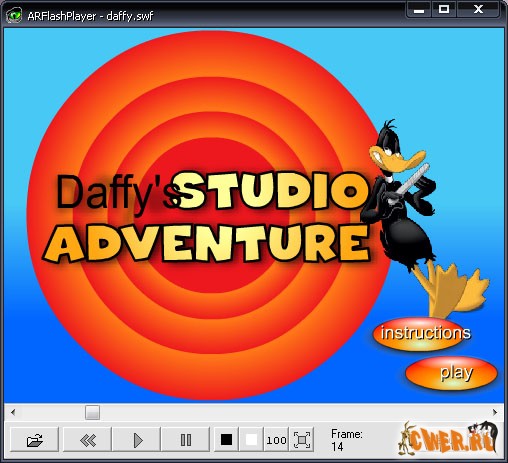This screenshot has width=508, height=463.
Task: Set zoom to 100 percent
Action: (x=276, y=439)
